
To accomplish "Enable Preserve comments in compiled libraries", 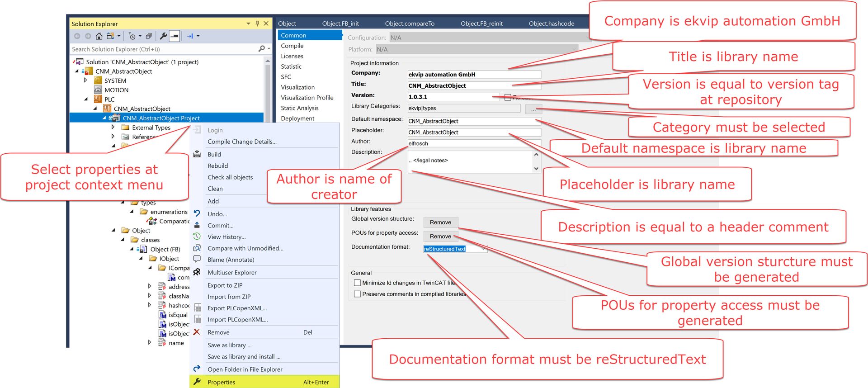I will [357, 294].
